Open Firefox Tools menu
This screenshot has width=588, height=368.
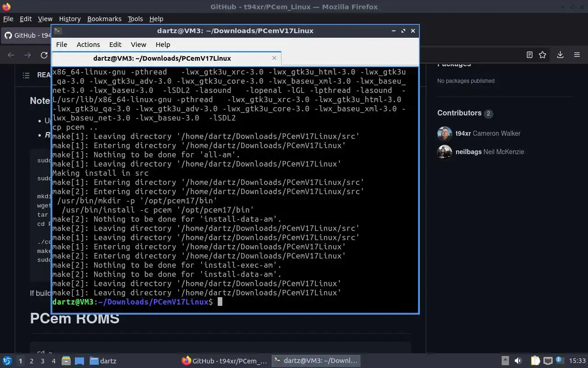point(135,19)
